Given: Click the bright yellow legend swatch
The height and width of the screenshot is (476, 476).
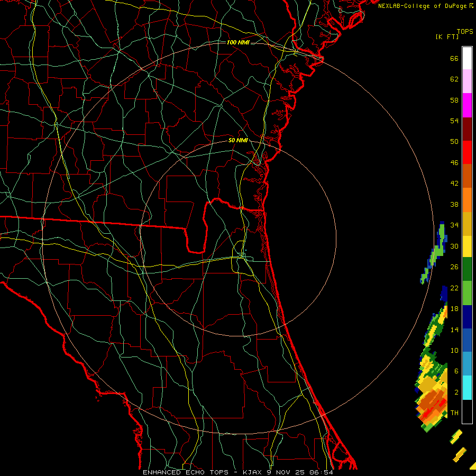Looking at the screenshot, I should pyautogui.click(x=467, y=246).
